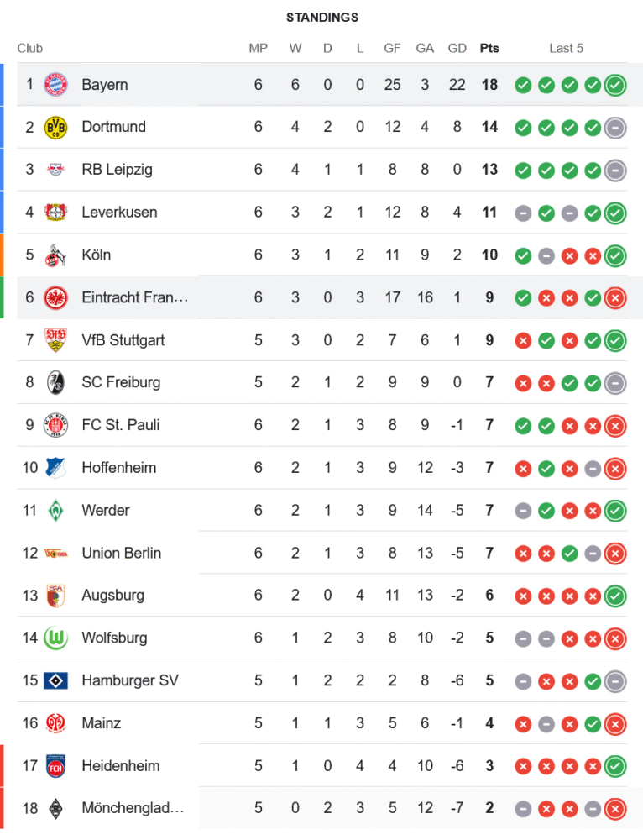Click the Pts column header

pos(489,48)
